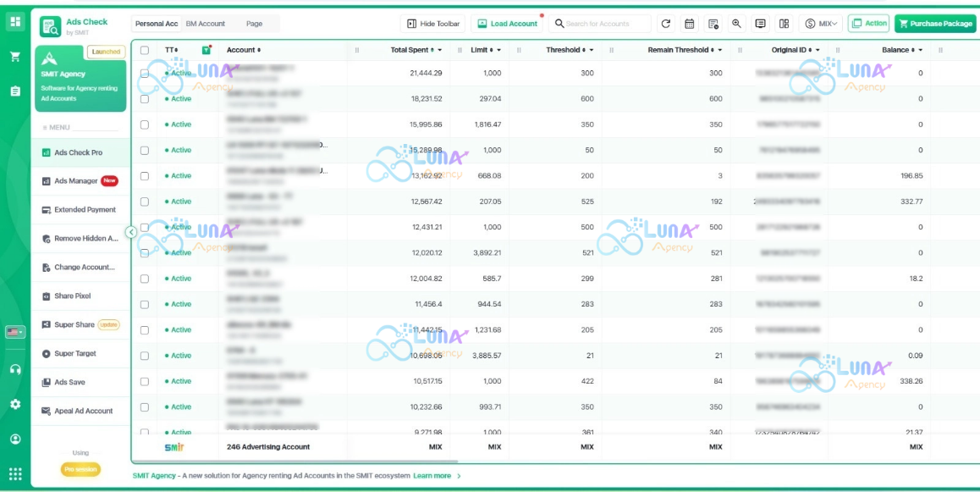Switch to the BM Account tab
The image size is (980, 492).
point(205,24)
